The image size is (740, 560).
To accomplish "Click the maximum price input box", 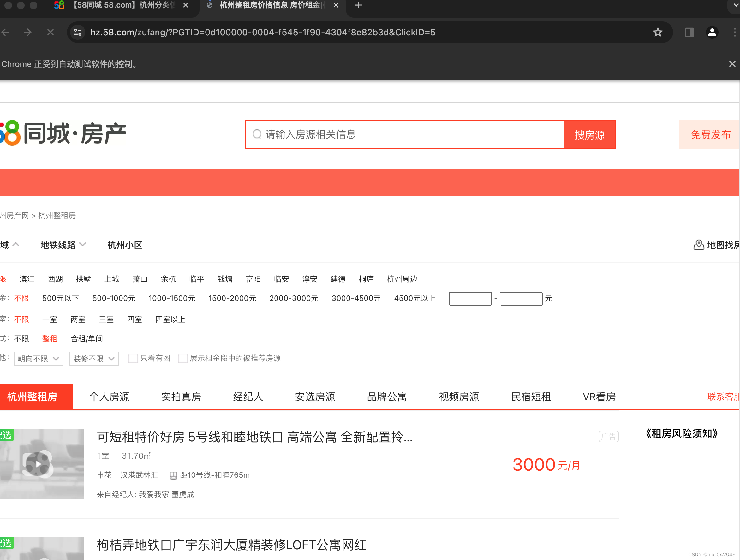I will pos(521,298).
